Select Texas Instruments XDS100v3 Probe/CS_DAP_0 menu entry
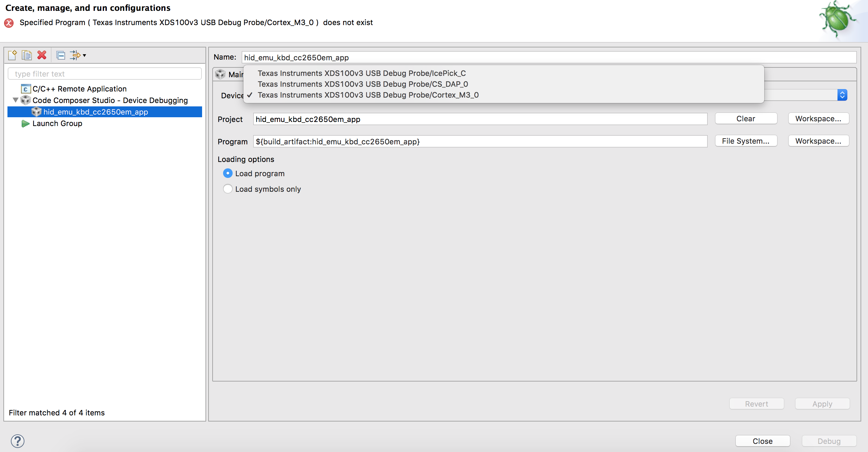Image resolution: width=868 pixels, height=452 pixels. 363,84
